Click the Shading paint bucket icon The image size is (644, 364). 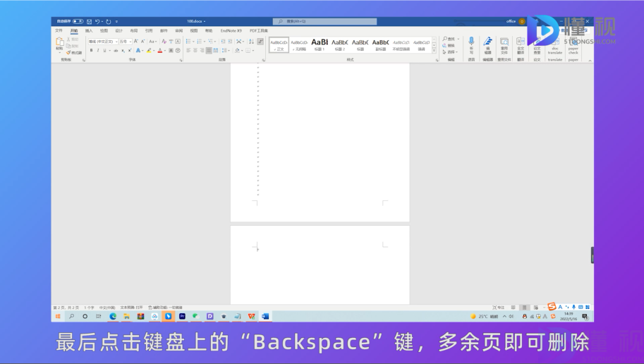click(x=237, y=51)
